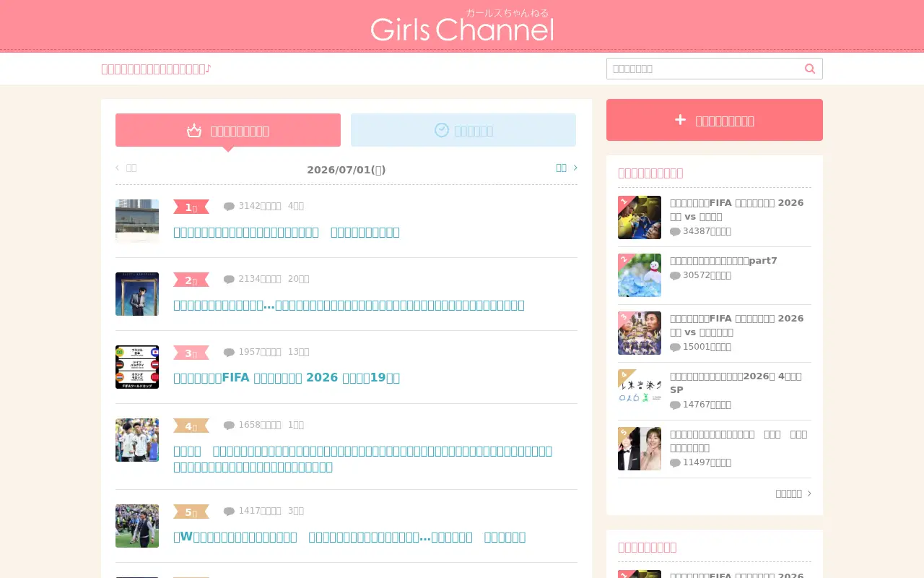Switch to the light-blue new topics tab

463,130
